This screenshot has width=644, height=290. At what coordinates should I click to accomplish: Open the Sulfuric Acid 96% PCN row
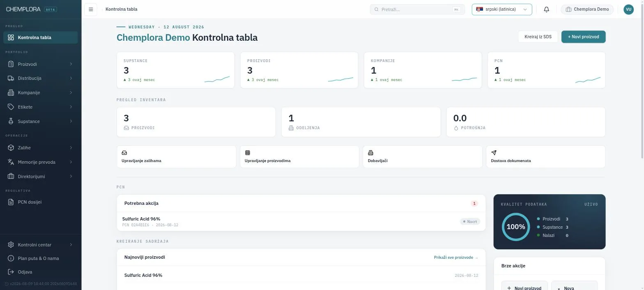pyautogui.click(x=301, y=222)
